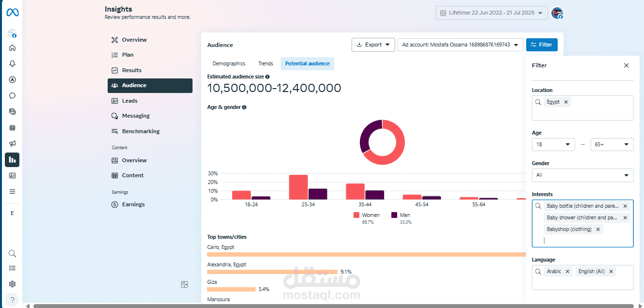Click the blue Filter button
Screen dimensions: 644x308
click(x=542, y=45)
